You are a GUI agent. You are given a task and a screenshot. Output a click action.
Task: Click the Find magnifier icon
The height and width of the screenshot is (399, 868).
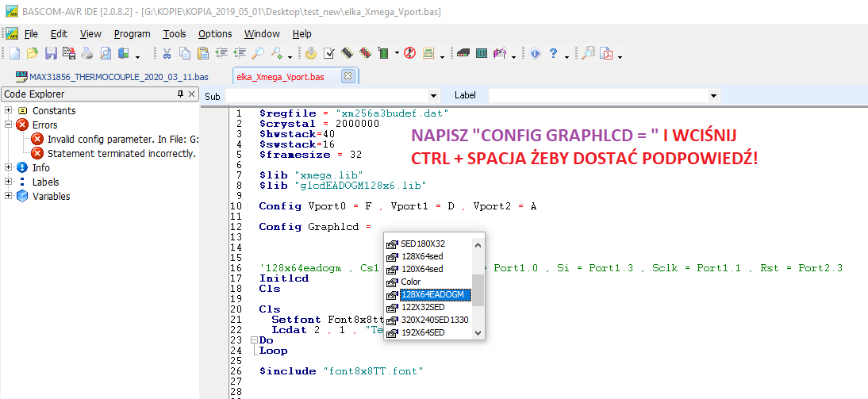257,53
